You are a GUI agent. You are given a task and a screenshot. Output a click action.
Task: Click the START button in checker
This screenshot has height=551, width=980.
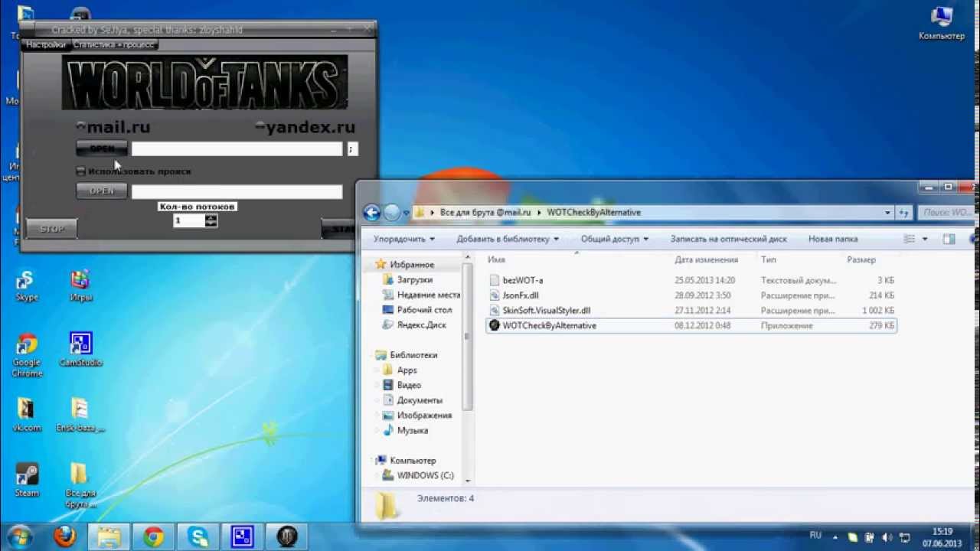coord(340,229)
